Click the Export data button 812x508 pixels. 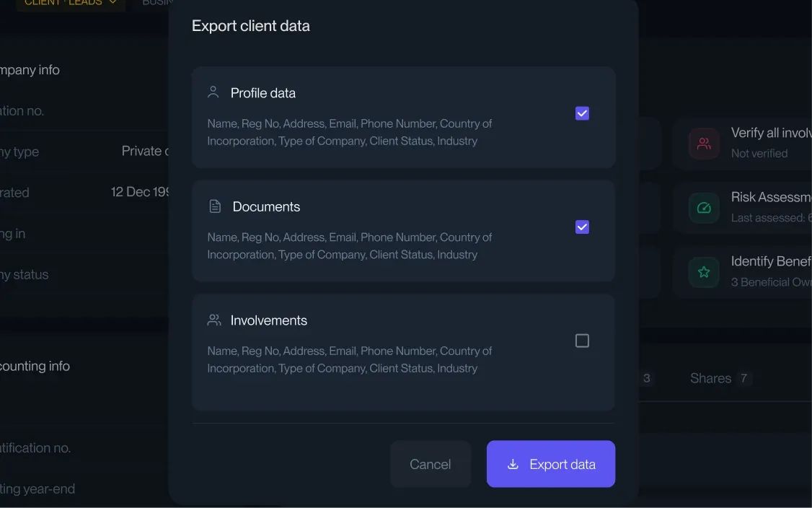pos(550,464)
